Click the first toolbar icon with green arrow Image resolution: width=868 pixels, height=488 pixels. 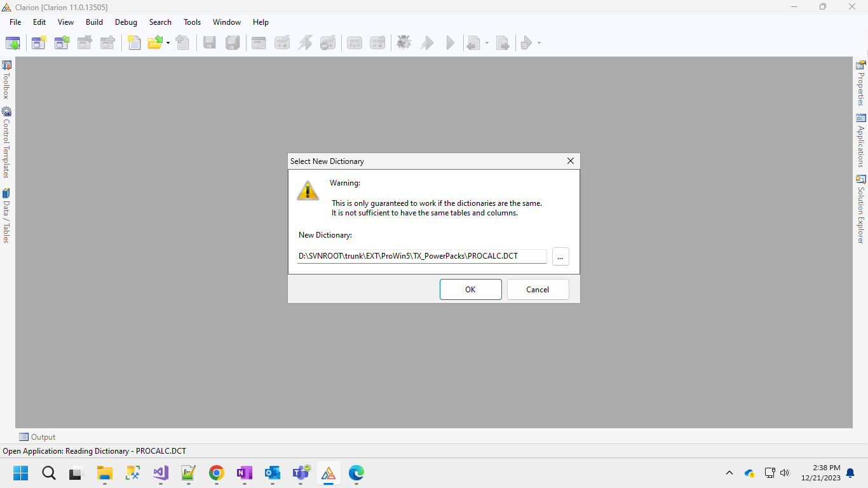coord(13,43)
